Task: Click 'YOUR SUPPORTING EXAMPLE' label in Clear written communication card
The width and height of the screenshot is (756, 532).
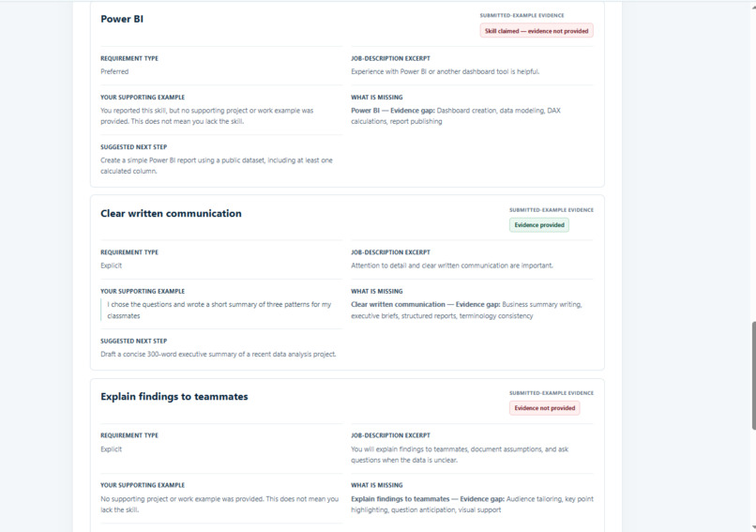Action: coord(143,291)
